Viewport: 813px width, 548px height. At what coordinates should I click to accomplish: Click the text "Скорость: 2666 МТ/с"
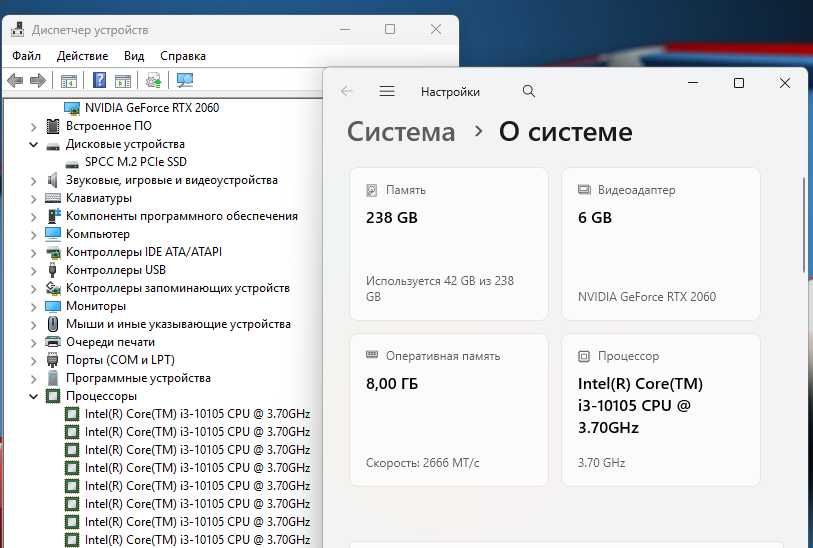423,462
